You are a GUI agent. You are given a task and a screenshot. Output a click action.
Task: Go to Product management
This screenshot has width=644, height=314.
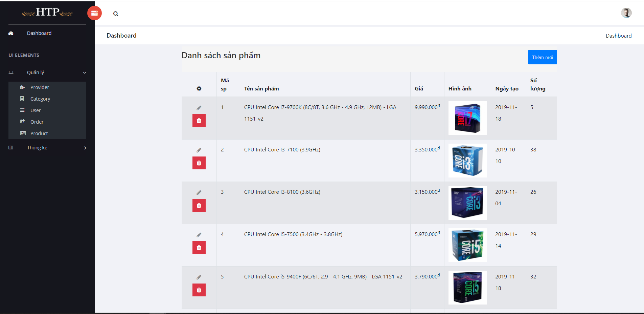tap(39, 133)
